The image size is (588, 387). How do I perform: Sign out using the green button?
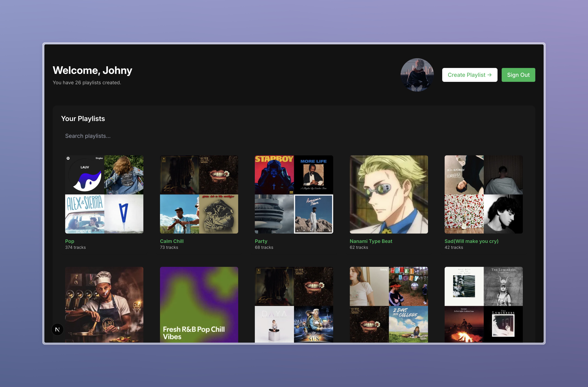click(x=518, y=75)
